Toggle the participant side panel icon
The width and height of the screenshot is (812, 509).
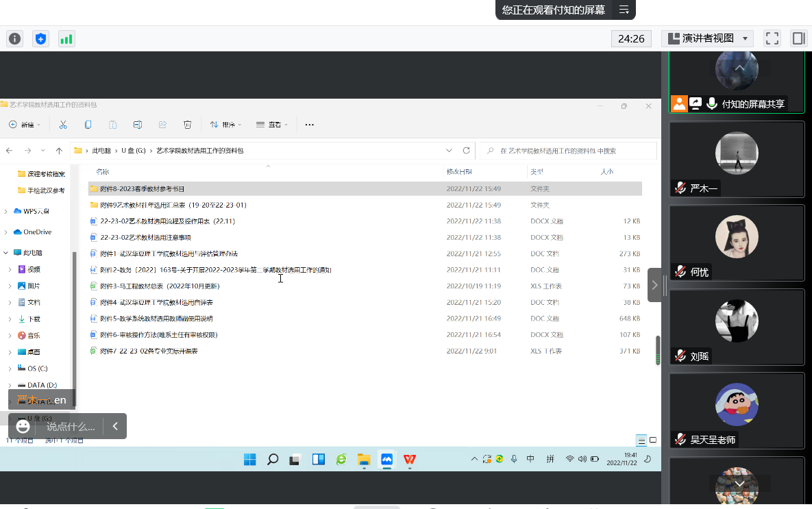tap(798, 38)
